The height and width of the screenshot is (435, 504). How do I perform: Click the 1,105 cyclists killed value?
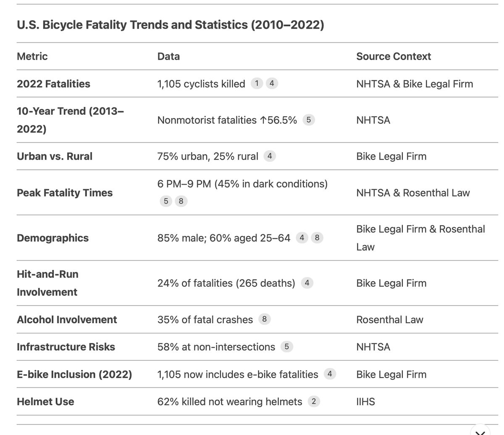[x=201, y=84]
